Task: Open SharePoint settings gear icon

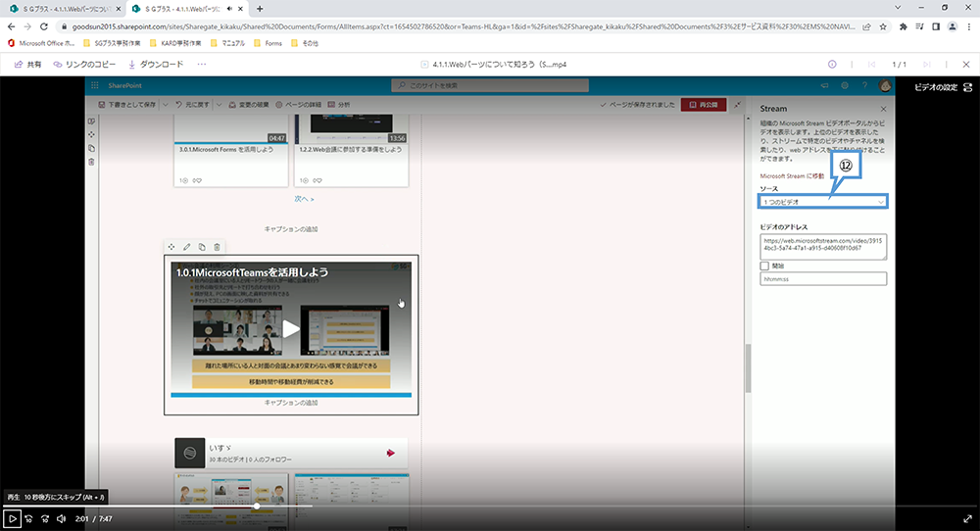Action: click(845, 85)
